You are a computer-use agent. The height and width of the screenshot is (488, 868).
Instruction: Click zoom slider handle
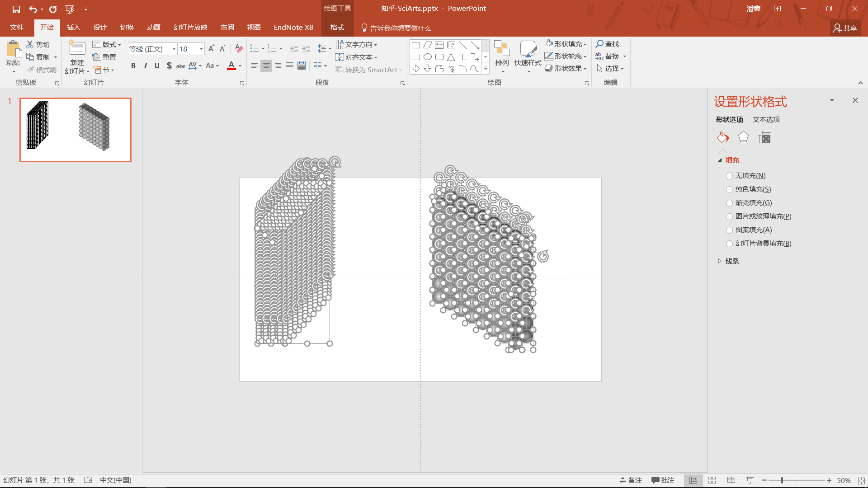click(782, 480)
